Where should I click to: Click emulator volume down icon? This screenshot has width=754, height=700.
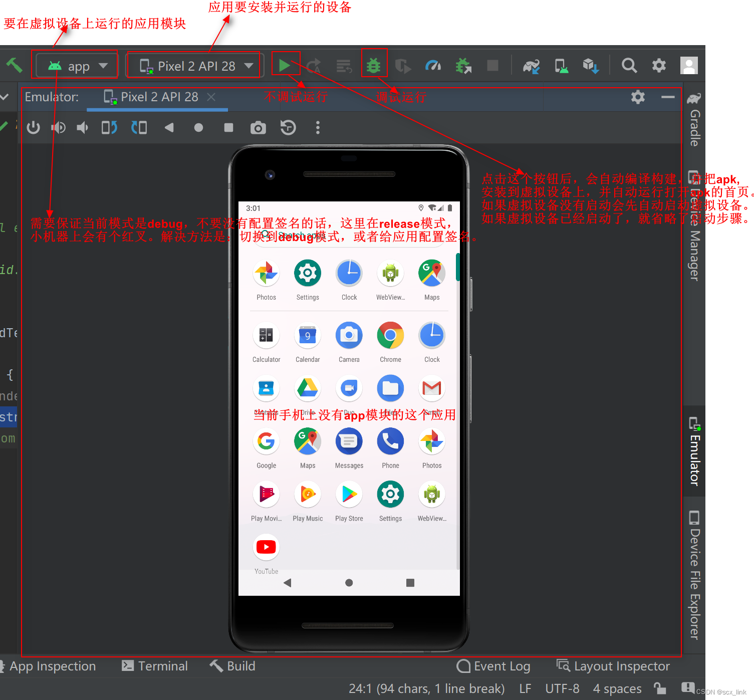[82, 128]
